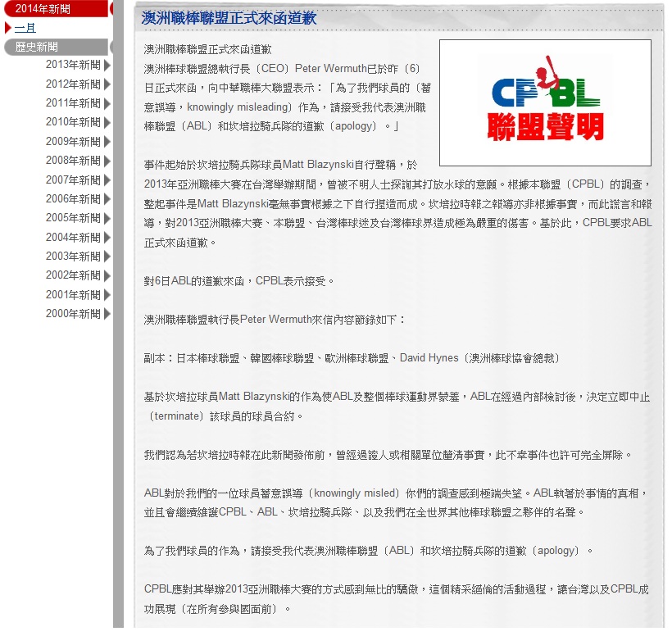Click the arrow icon beside 2003年新聞
Viewport: 672px width, 636px height.
coord(107,257)
